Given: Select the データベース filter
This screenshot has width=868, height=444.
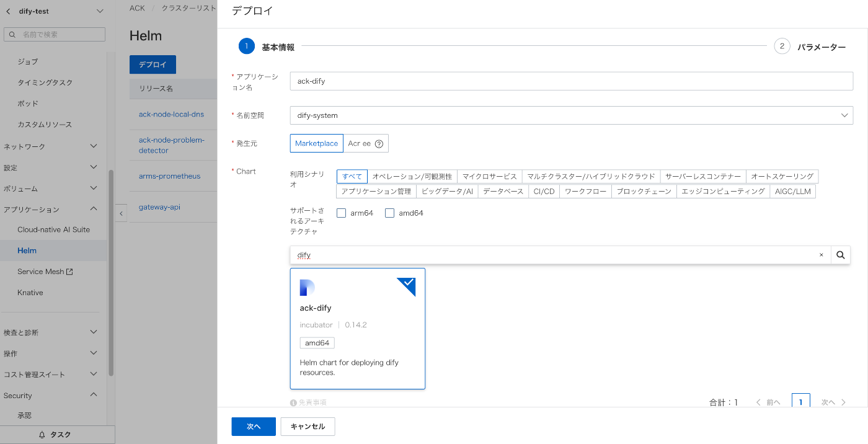Looking at the screenshot, I should coord(503,192).
